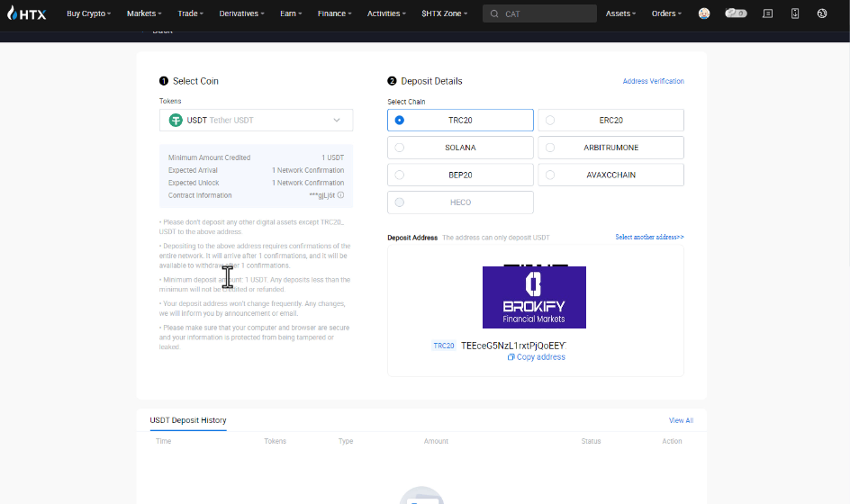The height and width of the screenshot is (504, 850).
Task: Click the Minimum Amount Credited label
Action: tap(209, 157)
